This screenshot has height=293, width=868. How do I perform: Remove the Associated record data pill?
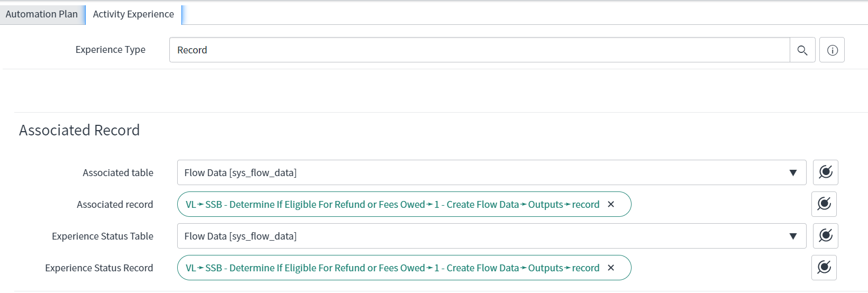(x=611, y=205)
